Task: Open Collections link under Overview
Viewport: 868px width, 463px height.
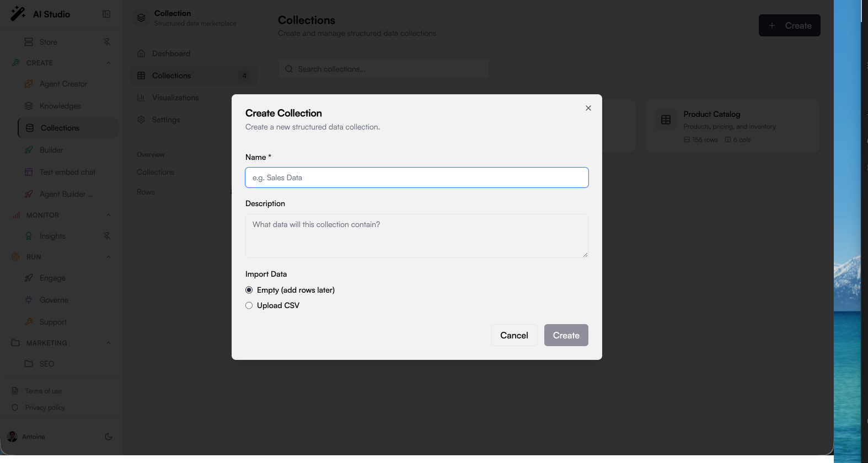Action: (x=156, y=172)
